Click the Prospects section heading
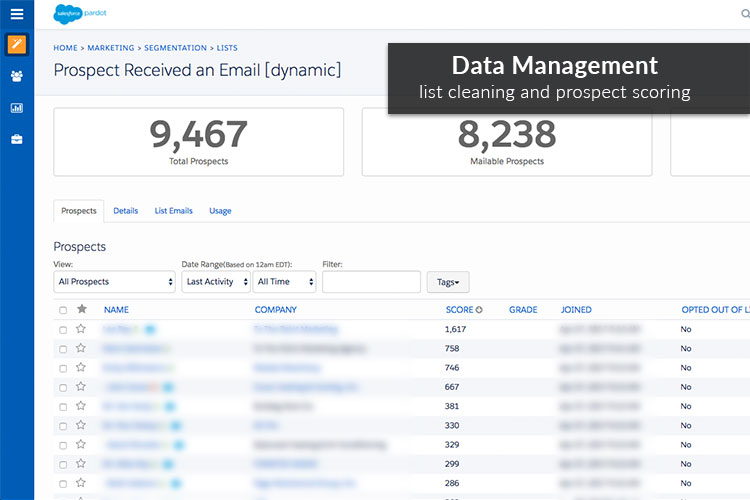This screenshot has width=750, height=500. (x=80, y=246)
